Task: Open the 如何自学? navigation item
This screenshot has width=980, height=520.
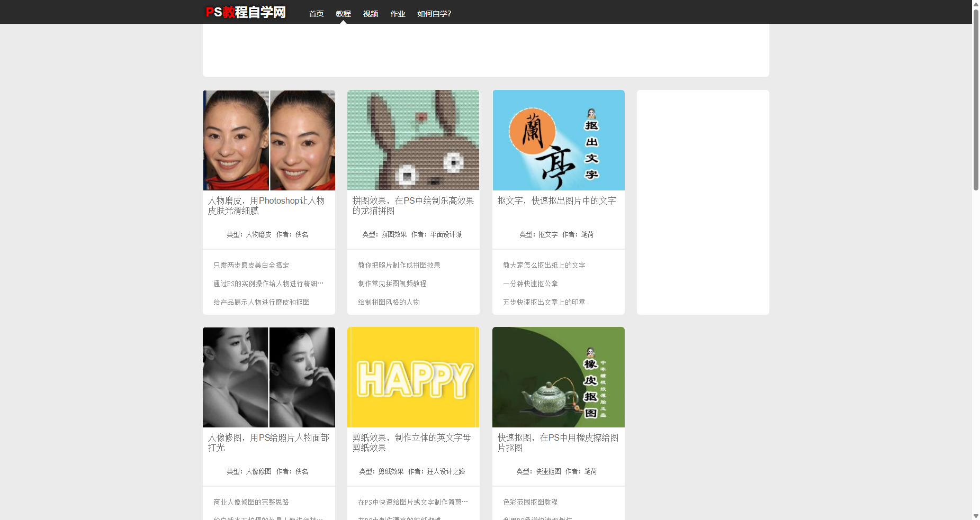Action: click(434, 14)
